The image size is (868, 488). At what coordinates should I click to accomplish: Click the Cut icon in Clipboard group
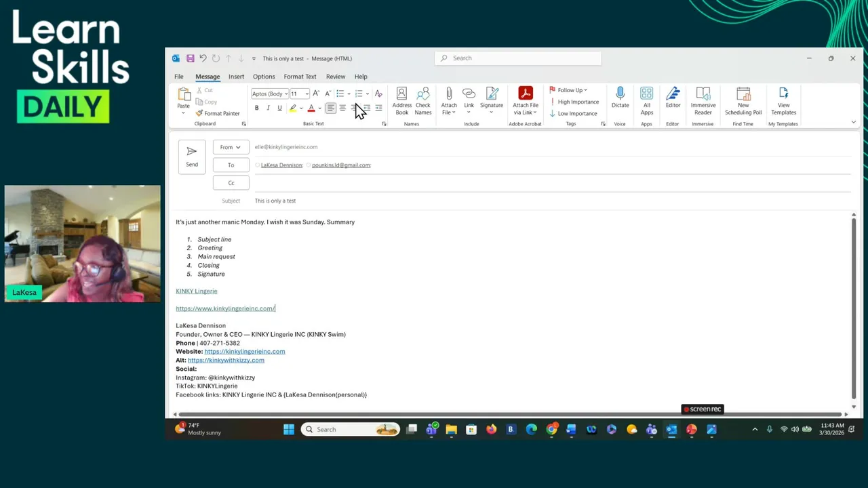[199, 90]
